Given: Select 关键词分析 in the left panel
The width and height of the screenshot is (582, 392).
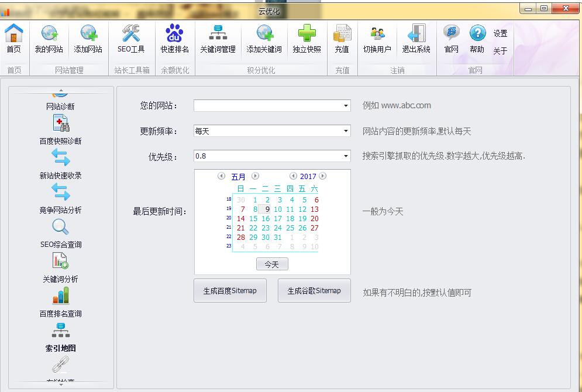Looking at the screenshot, I should pyautogui.click(x=61, y=263).
